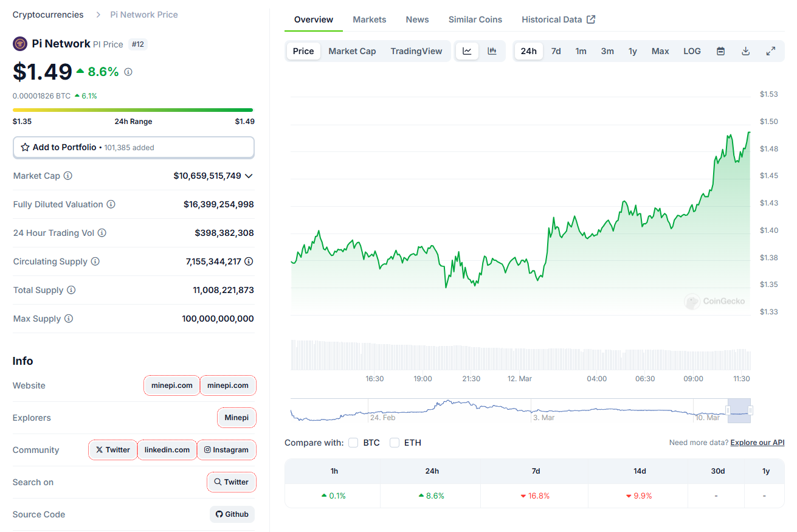Click the Pi Network coin logo
Screen dimensions: 797x532
20,44
